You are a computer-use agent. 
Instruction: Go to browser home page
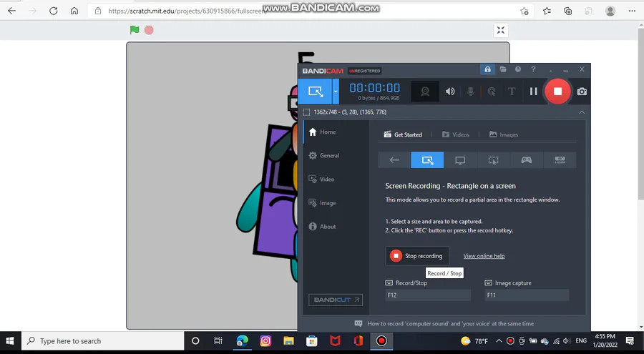coord(74,11)
